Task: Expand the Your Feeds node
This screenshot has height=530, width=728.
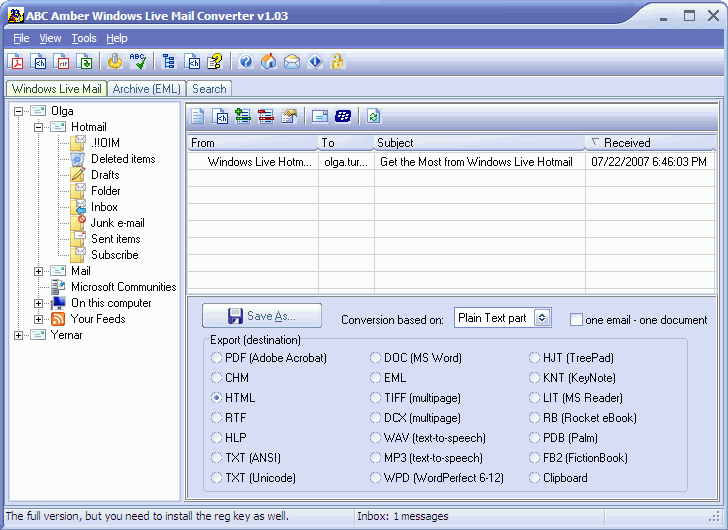Action: [39, 319]
